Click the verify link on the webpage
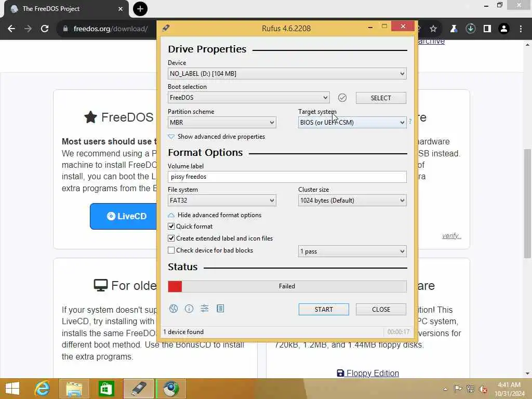Viewport: 532px width, 399px height. pos(451,236)
